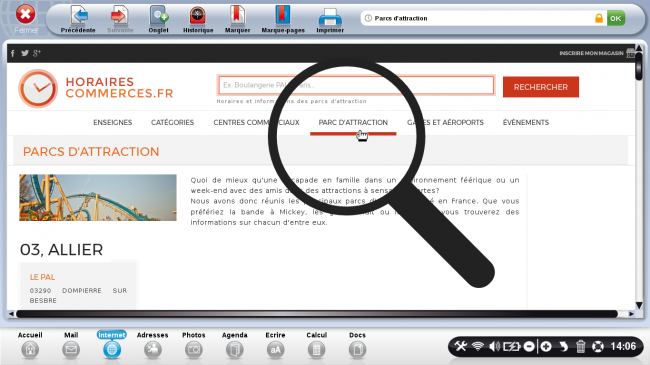Viewport: 650px width, 365px height.
Task: Open the GARES ET AÉROPORTS menu item
Action: click(x=445, y=122)
